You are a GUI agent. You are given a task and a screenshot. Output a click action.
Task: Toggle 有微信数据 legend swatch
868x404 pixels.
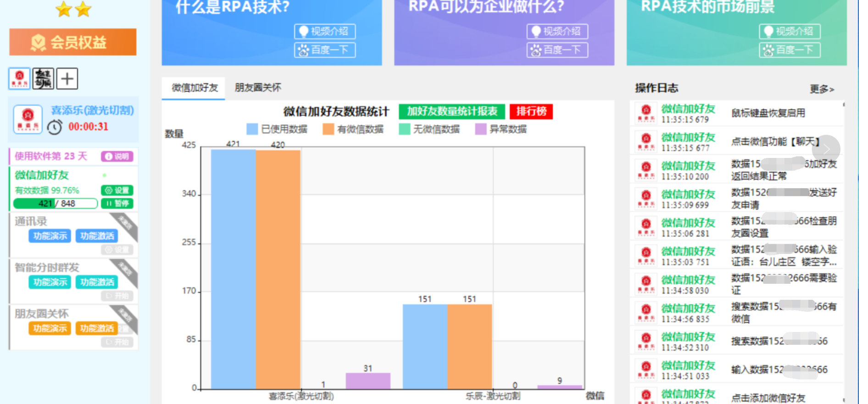pos(328,129)
